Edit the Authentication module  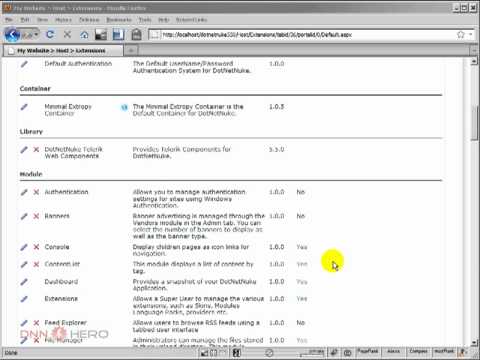point(24,192)
